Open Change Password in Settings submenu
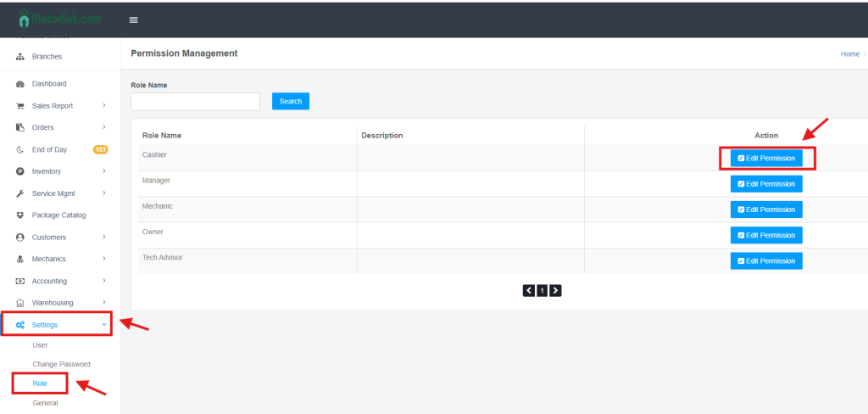868x414 pixels. 61,364
